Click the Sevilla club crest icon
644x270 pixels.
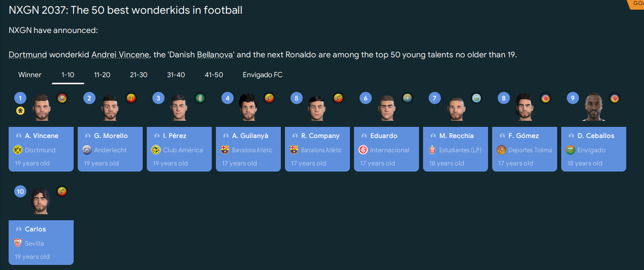tap(17, 243)
